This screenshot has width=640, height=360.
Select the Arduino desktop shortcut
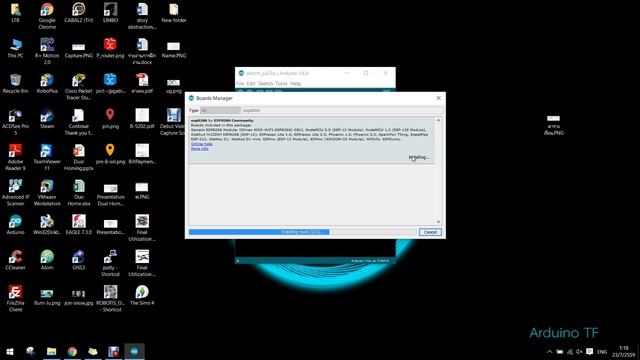(15, 224)
